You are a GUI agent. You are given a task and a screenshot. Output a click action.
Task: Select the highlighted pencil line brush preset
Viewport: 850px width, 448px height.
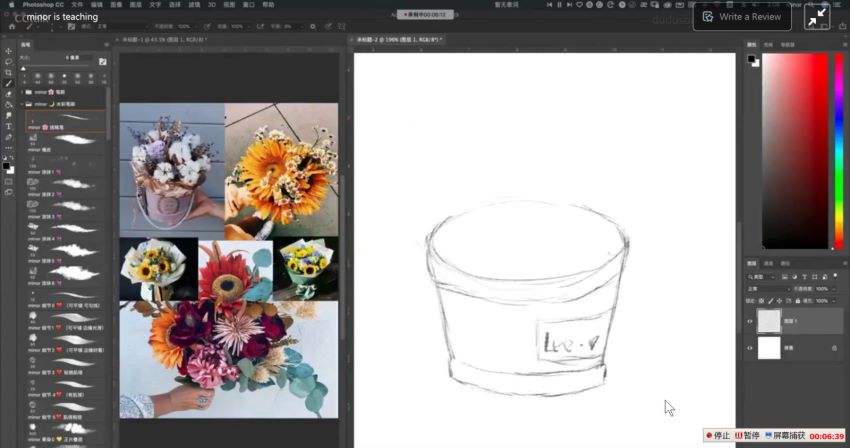pos(65,121)
